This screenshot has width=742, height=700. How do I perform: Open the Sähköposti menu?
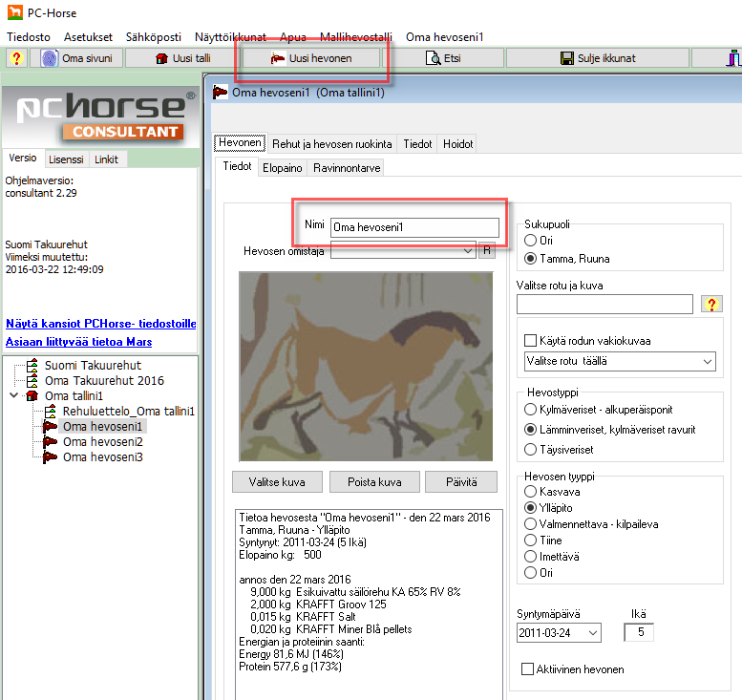[153, 36]
